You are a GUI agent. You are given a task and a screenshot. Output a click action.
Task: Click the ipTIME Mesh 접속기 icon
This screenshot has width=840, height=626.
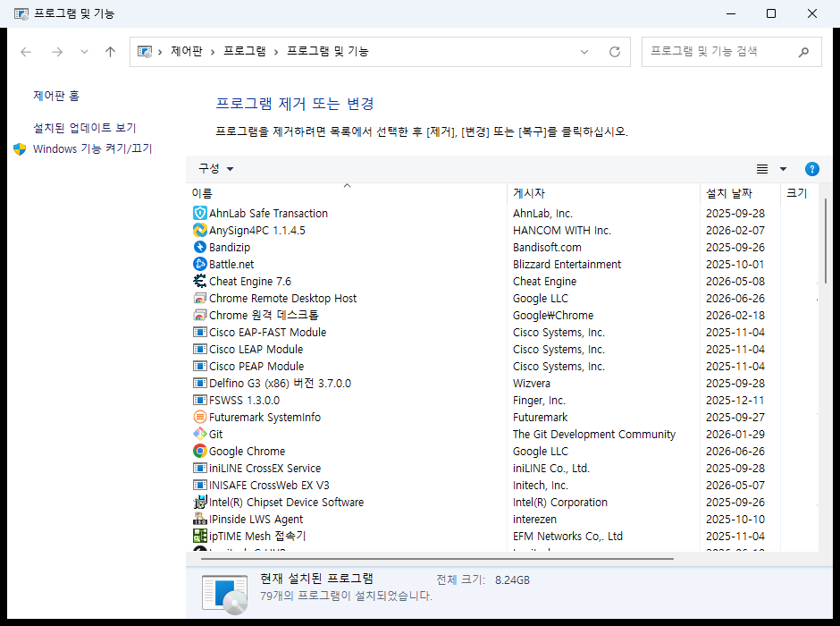(x=200, y=537)
